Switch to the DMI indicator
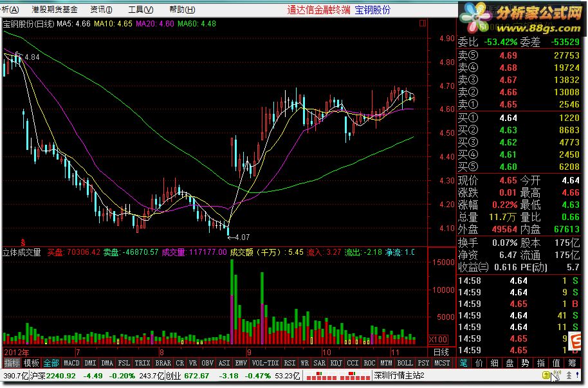The height and width of the screenshot is (388, 588). [x=90, y=363]
